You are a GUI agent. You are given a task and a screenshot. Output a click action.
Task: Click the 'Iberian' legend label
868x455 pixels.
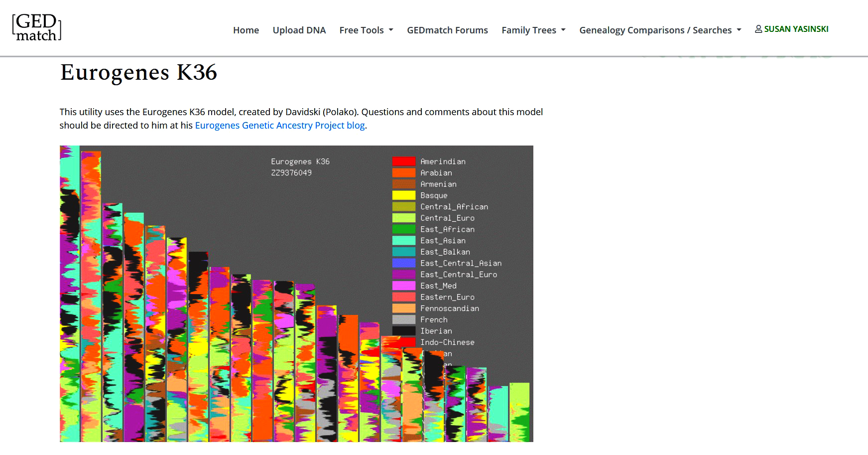[x=436, y=331]
